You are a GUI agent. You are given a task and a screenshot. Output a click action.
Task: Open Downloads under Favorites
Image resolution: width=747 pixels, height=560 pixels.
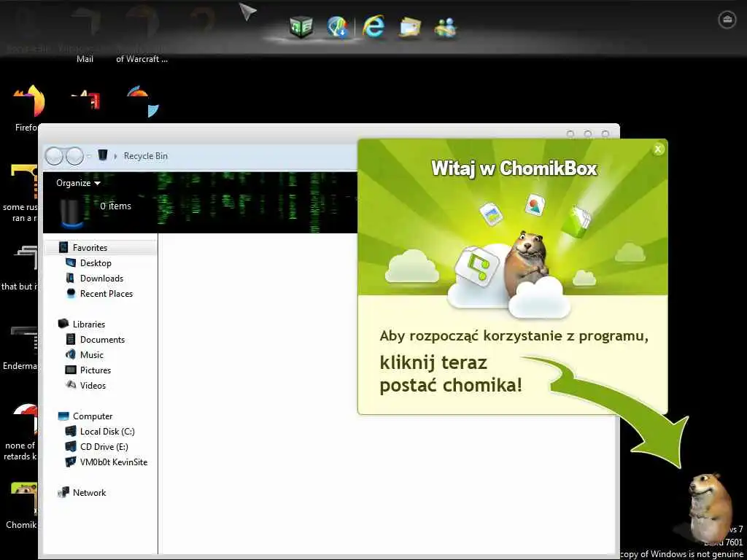(101, 278)
